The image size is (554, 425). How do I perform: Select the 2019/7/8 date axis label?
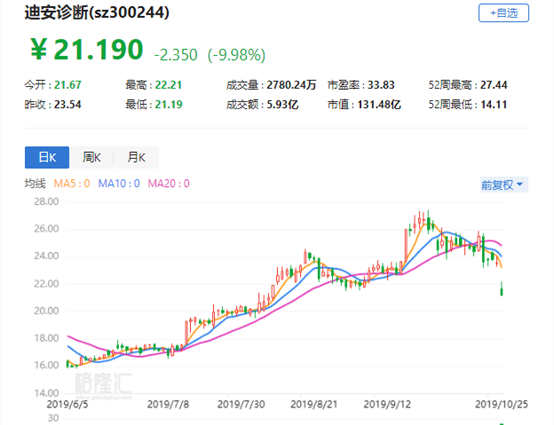tap(168, 404)
